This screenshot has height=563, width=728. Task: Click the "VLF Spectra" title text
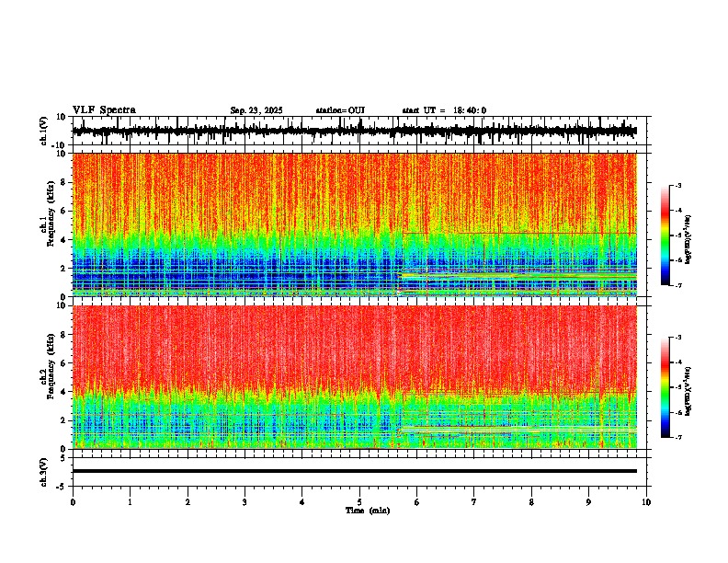104,110
